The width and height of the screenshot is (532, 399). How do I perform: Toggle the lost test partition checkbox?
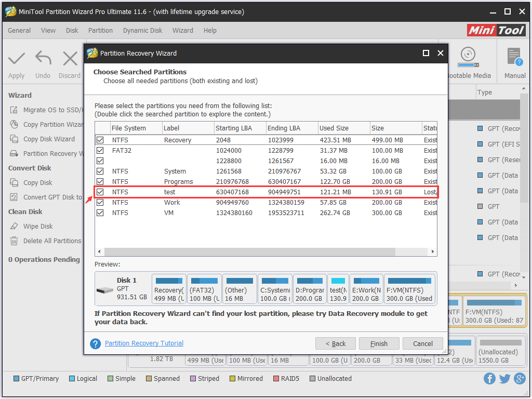point(100,192)
